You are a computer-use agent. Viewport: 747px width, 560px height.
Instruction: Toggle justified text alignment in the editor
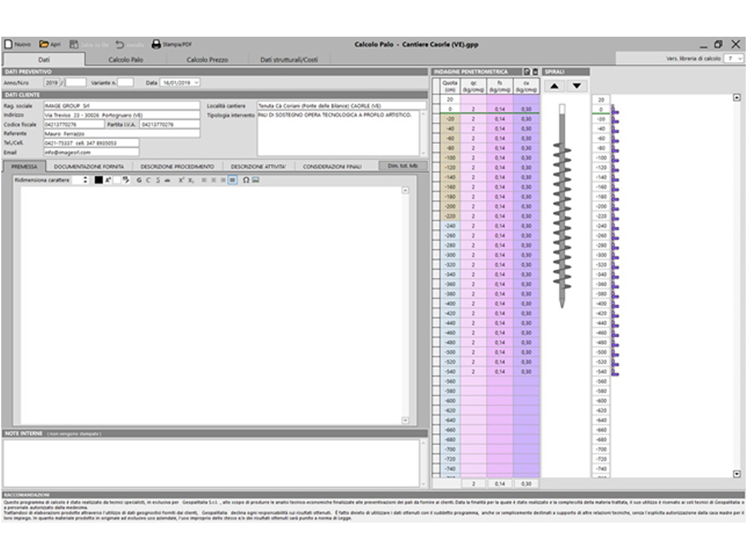pos(232,180)
